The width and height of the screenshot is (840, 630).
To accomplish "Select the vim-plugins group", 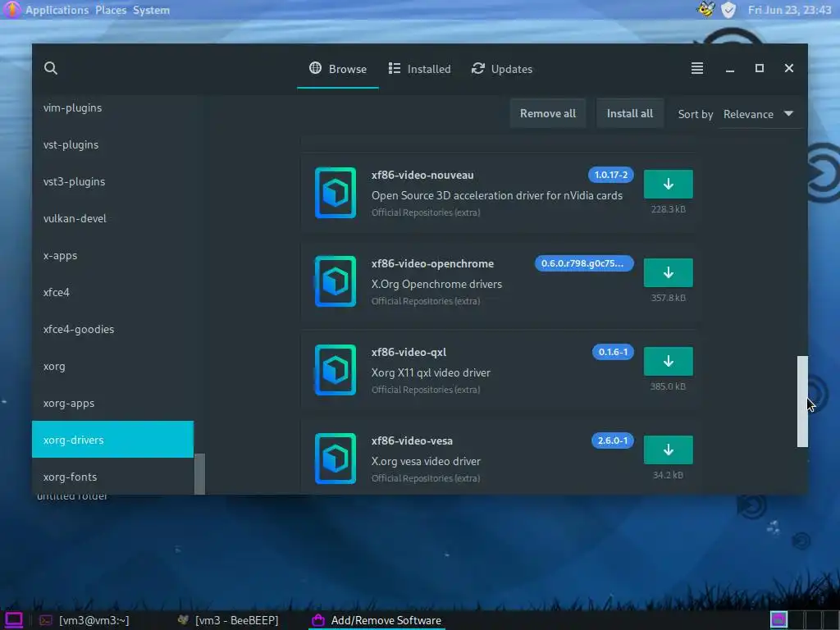I will [x=112, y=107].
